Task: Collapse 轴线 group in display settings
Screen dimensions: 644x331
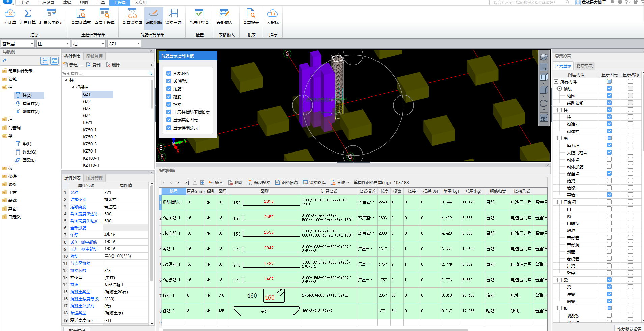Action: (x=560, y=89)
